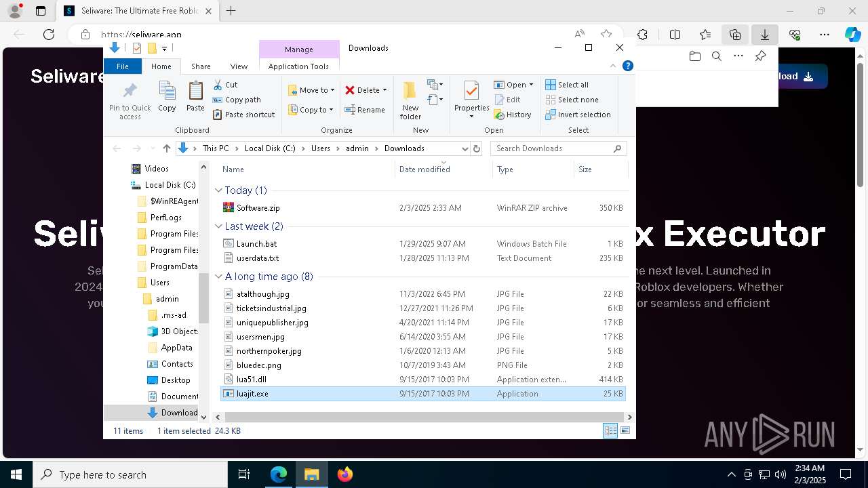Screen dimensions: 868x488
Task: Switch to large icons view layout
Action: 625,431
